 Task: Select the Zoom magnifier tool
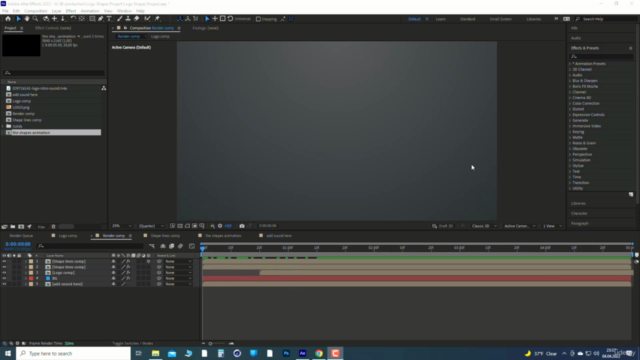coord(36,19)
